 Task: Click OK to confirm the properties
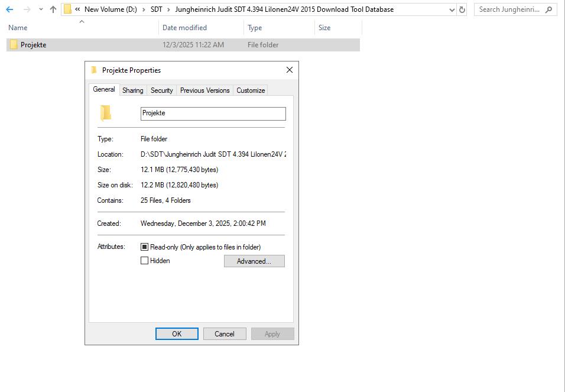[x=177, y=333]
